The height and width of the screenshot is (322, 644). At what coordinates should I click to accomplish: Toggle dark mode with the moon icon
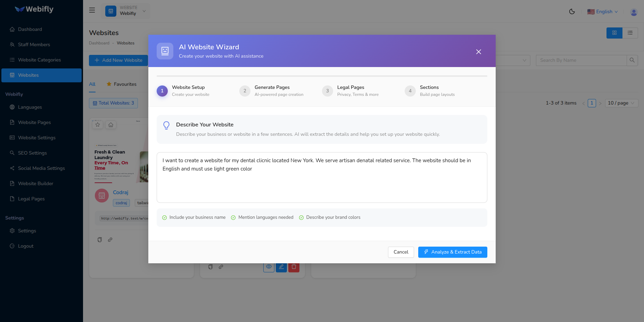point(572,11)
